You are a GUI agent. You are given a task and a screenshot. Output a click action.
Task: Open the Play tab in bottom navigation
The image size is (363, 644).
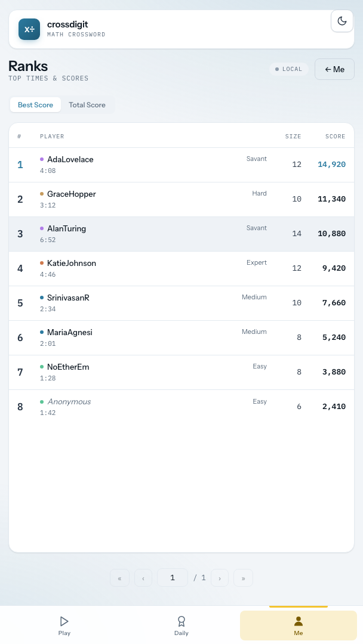pyautogui.click(x=64, y=626)
